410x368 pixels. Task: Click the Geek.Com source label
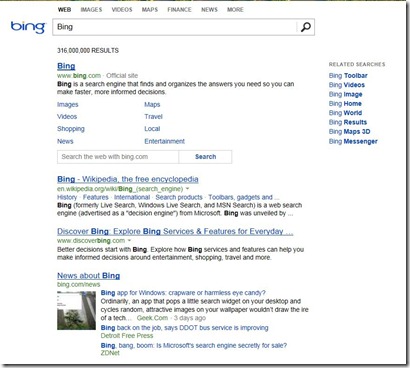point(152,318)
